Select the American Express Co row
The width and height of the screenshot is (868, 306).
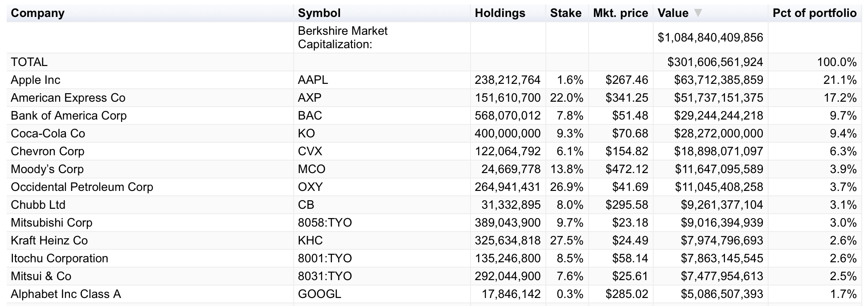click(68, 98)
